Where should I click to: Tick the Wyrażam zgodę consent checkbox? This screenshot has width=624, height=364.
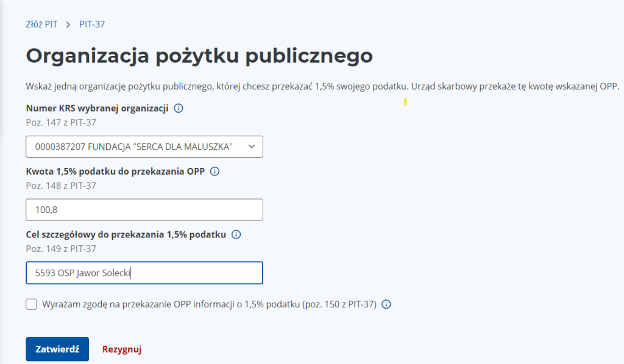(32, 304)
